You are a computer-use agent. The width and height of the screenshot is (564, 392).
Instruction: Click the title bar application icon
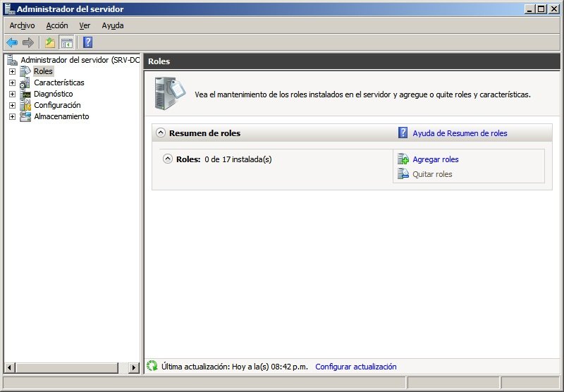click(x=10, y=9)
